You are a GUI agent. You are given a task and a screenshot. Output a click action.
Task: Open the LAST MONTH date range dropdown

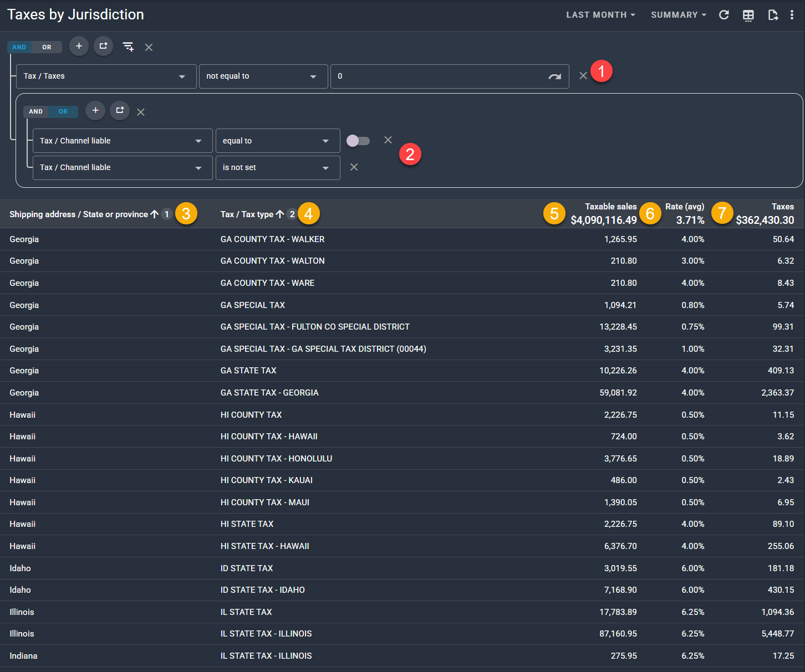coord(600,15)
